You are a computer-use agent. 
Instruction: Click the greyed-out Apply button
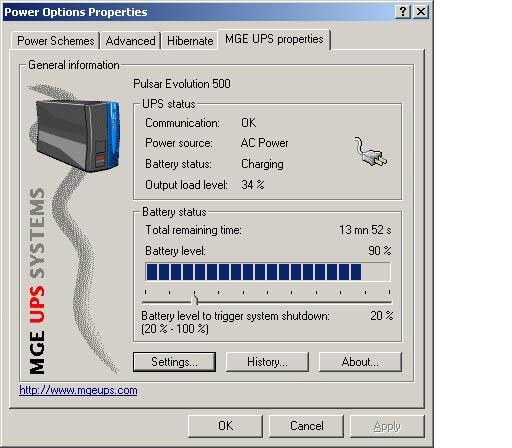click(x=387, y=426)
